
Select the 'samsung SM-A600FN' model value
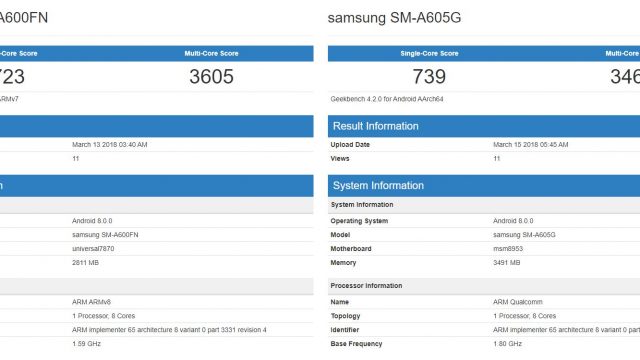pyautogui.click(x=105, y=235)
